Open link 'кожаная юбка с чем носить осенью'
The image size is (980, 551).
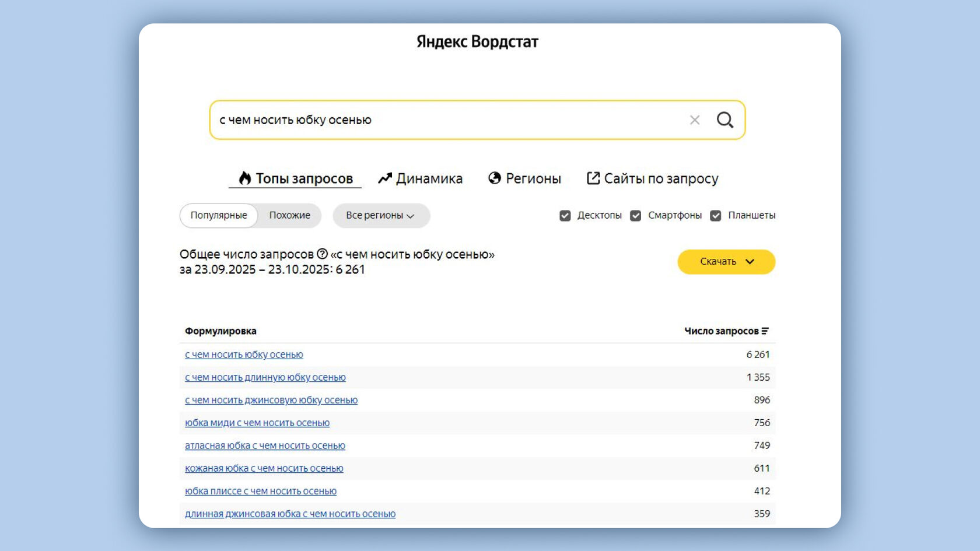(264, 468)
